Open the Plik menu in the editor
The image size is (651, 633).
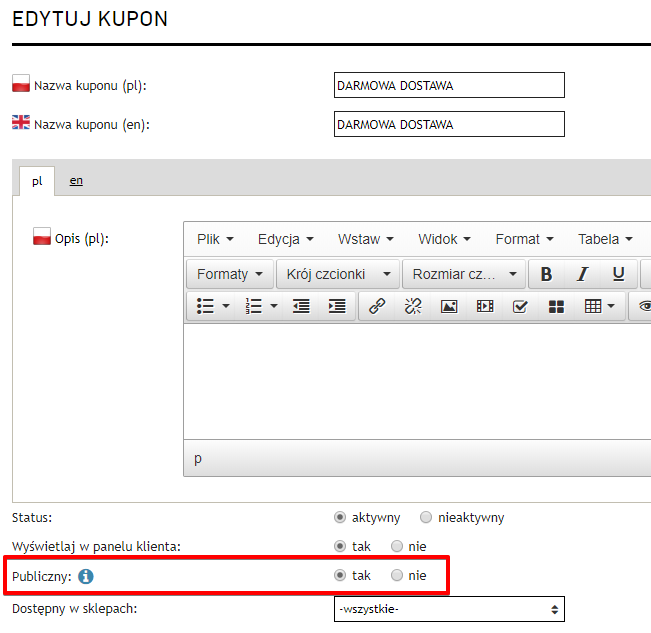[215, 239]
